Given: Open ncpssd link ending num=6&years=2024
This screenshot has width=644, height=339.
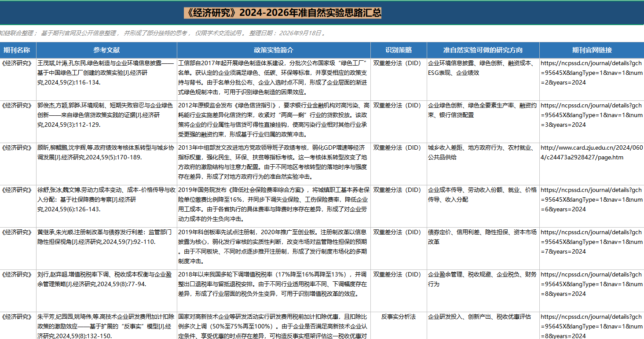Looking at the screenshot, I should point(591,199).
